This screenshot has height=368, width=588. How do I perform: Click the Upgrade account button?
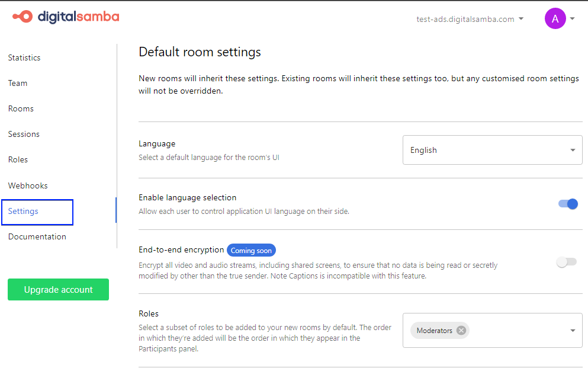[58, 289]
